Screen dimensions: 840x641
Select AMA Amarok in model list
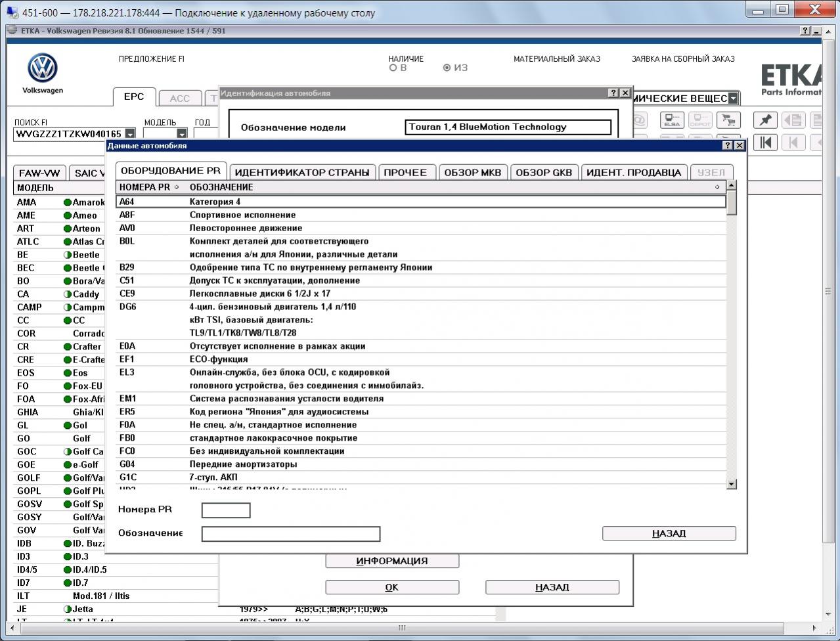coord(60,202)
